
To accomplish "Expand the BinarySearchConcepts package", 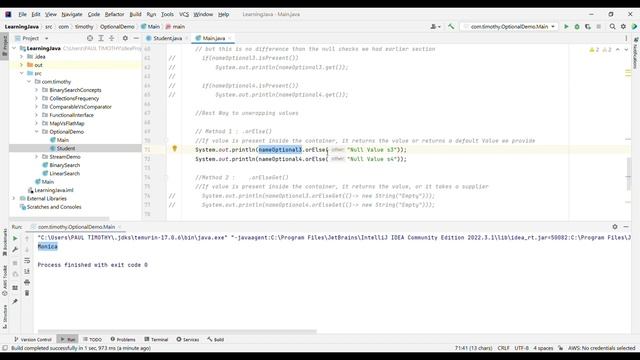I will click(x=36, y=90).
